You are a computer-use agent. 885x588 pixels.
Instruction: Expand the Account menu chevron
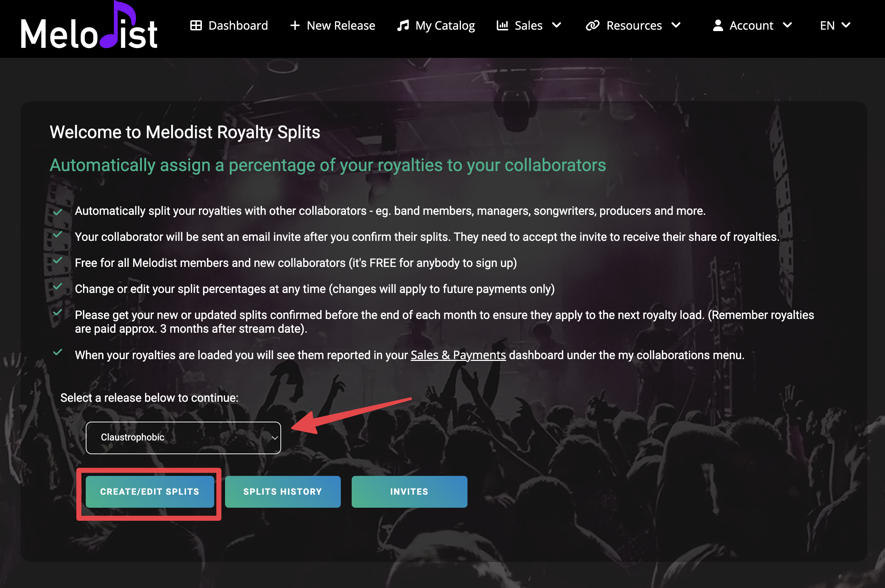pos(787,25)
